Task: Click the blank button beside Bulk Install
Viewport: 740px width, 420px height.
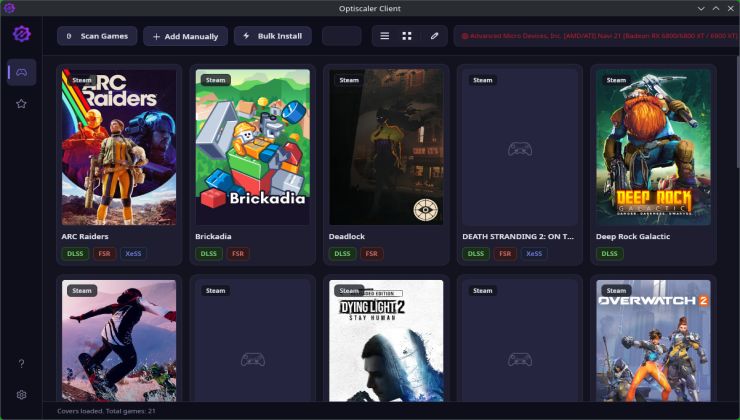Action: pyautogui.click(x=342, y=36)
